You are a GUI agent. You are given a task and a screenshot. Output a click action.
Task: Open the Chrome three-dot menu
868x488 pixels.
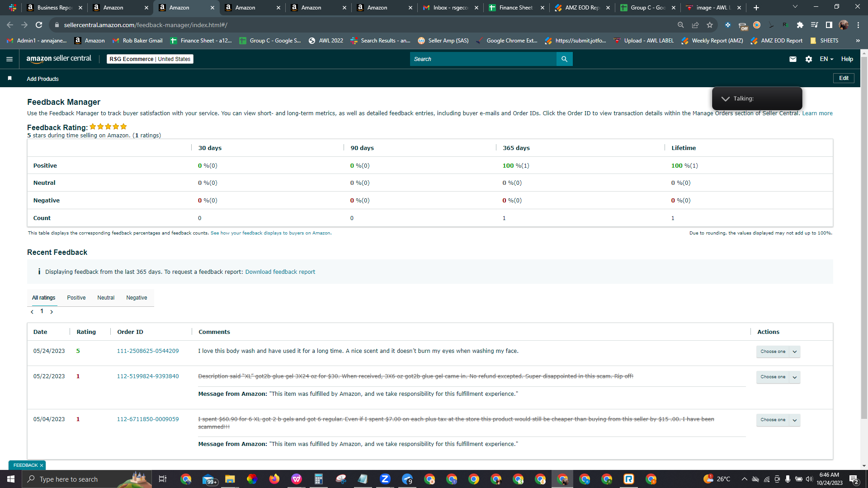pyautogui.click(x=858, y=25)
